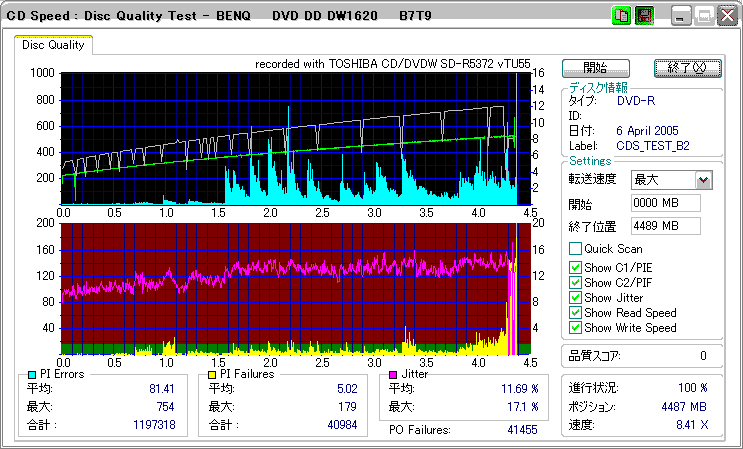Click the yellow PI Failures legend square
This screenshot has width=743, height=449.
(x=212, y=374)
